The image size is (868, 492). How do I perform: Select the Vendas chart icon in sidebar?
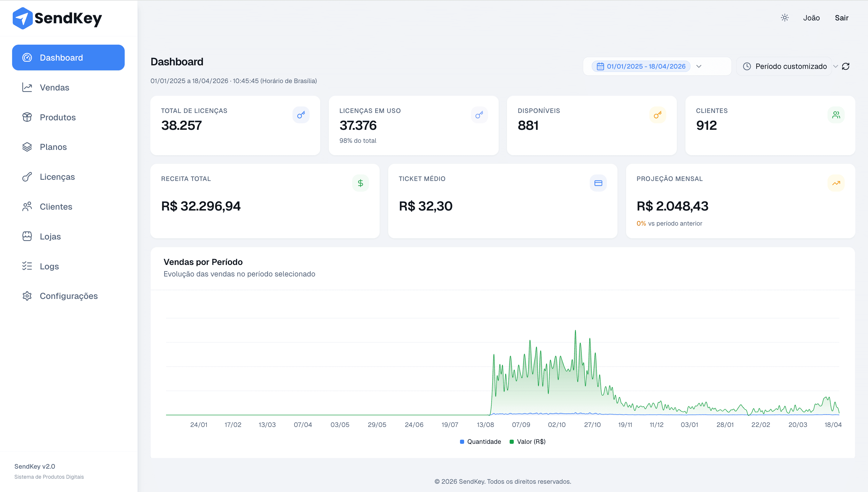(x=27, y=87)
